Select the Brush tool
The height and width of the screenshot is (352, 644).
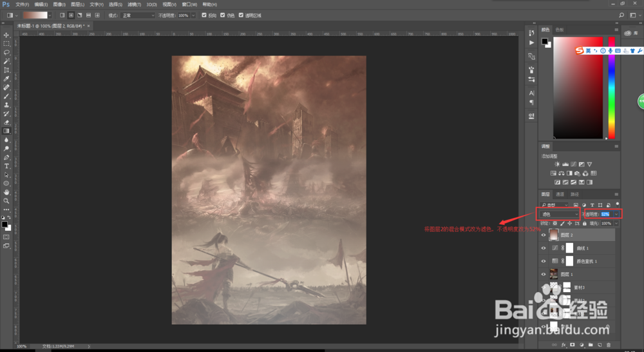(6, 96)
